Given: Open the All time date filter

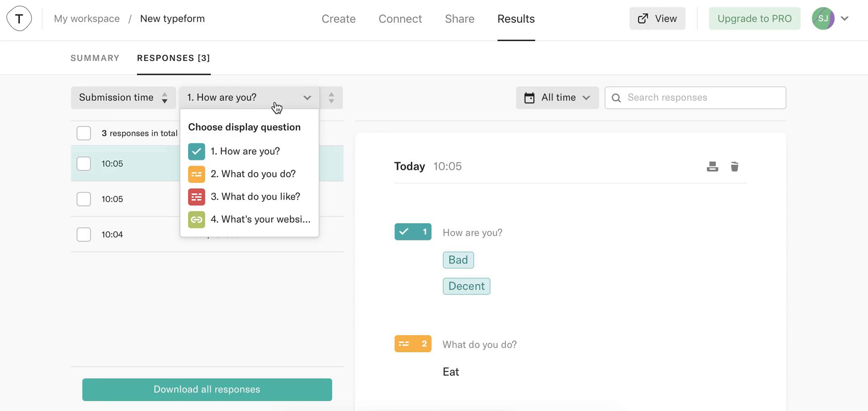Looking at the screenshot, I should click(x=557, y=98).
